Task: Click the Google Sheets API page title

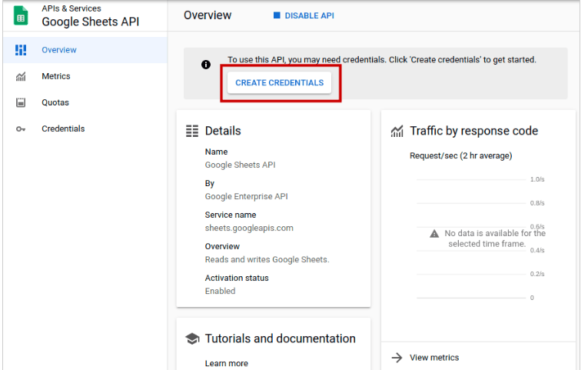Action: [91, 22]
